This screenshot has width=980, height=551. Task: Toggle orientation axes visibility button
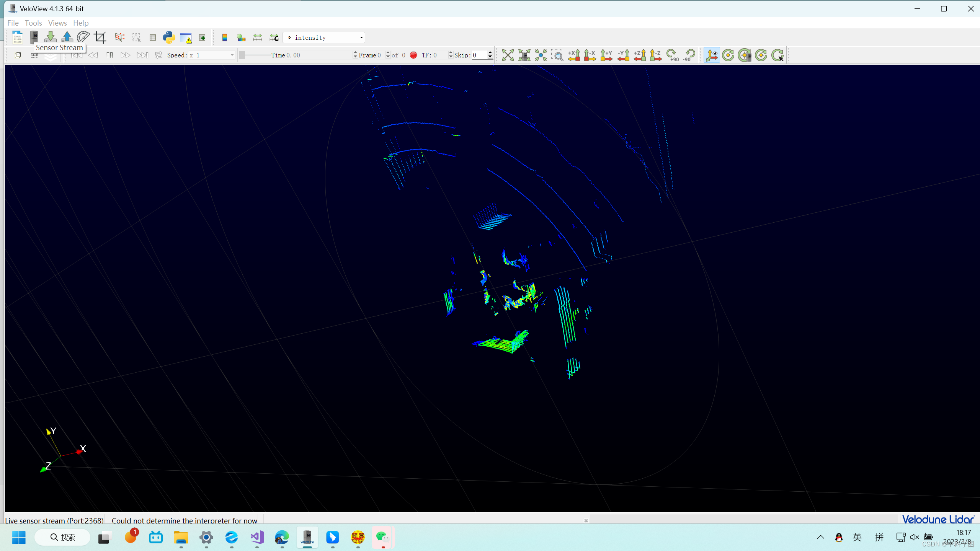712,55
